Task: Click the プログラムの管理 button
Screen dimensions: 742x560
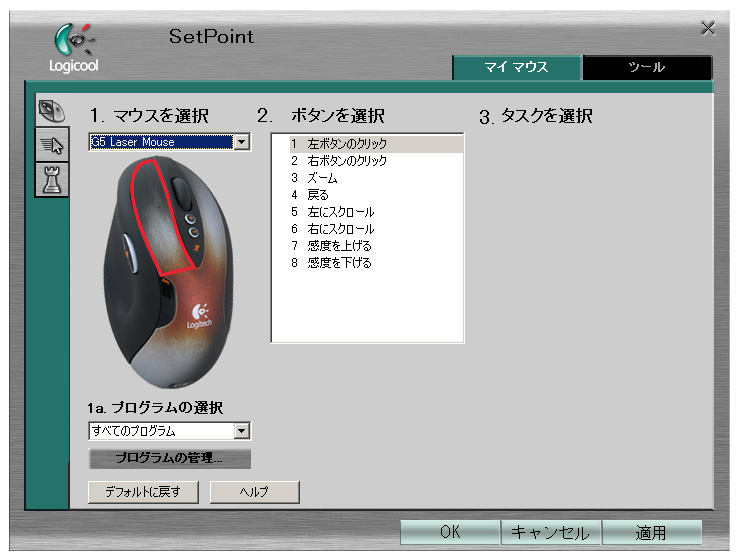Action: coord(169,459)
